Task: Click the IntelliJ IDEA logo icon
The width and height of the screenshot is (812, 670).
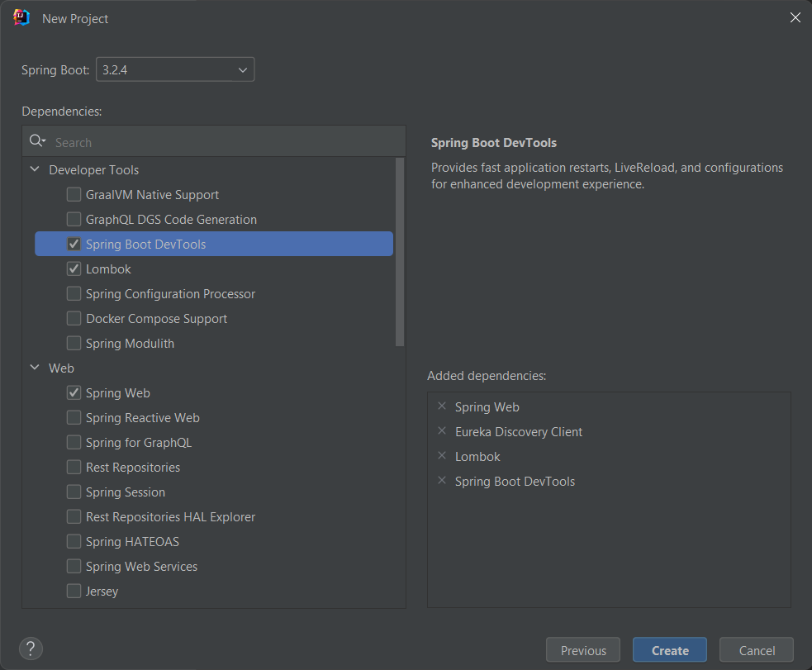Action: (21, 17)
